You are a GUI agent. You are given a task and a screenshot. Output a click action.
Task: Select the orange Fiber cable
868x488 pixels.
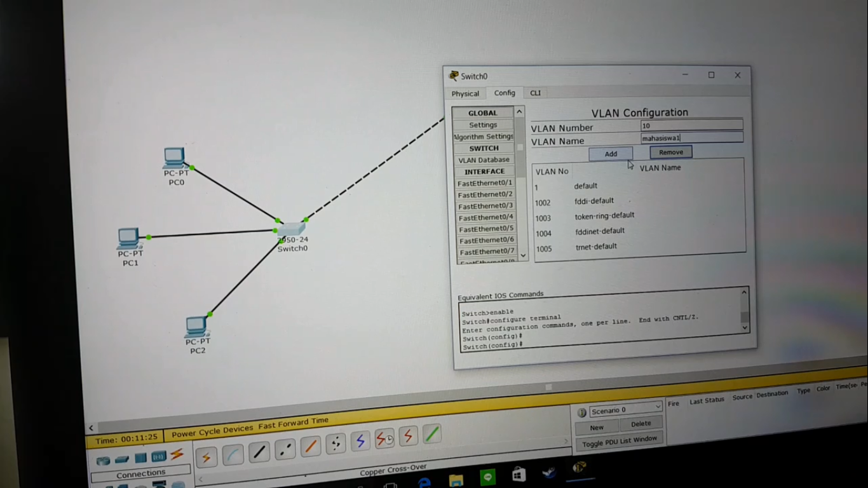tap(310, 446)
